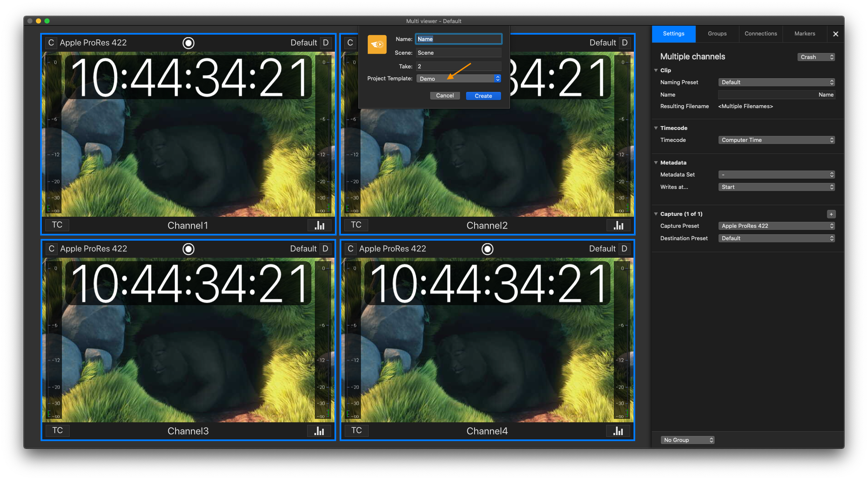Switch to the Markers tab
Screen dimensions: 868x480
coord(805,34)
